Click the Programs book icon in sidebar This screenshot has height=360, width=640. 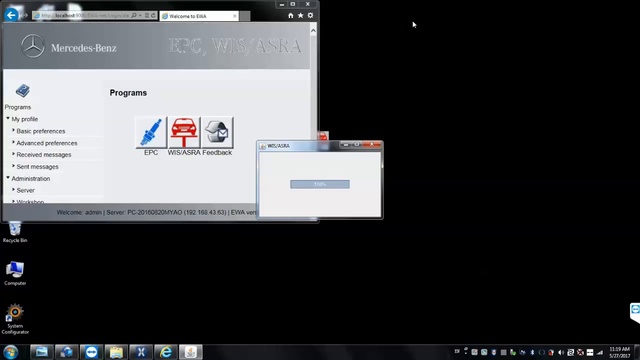(x=22, y=91)
